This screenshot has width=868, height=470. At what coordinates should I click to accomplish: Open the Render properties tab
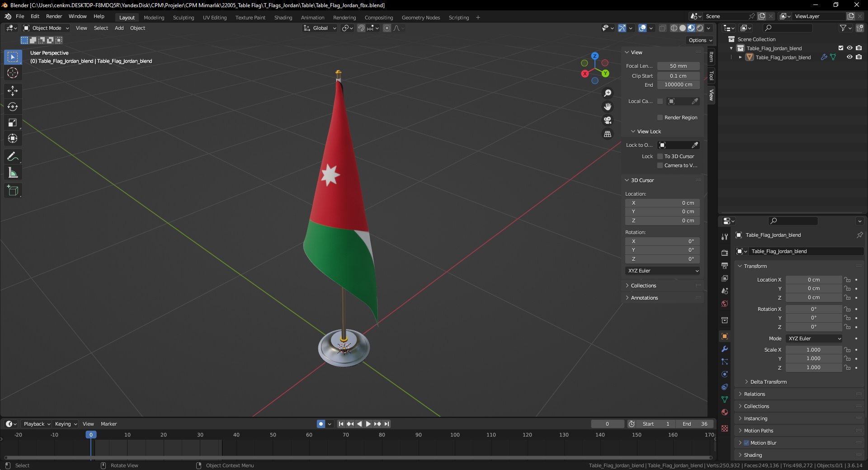[725, 253]
